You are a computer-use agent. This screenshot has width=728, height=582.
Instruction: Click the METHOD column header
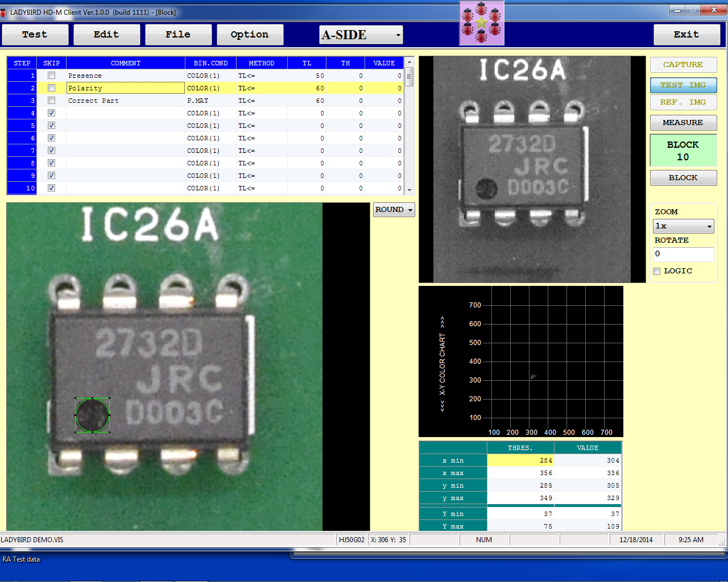click(x=262, y=63)
